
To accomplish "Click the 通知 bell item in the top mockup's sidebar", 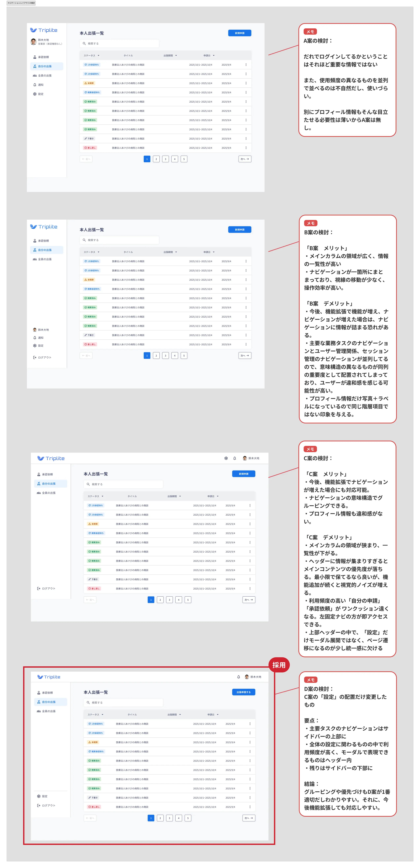I will pos(35,85).
